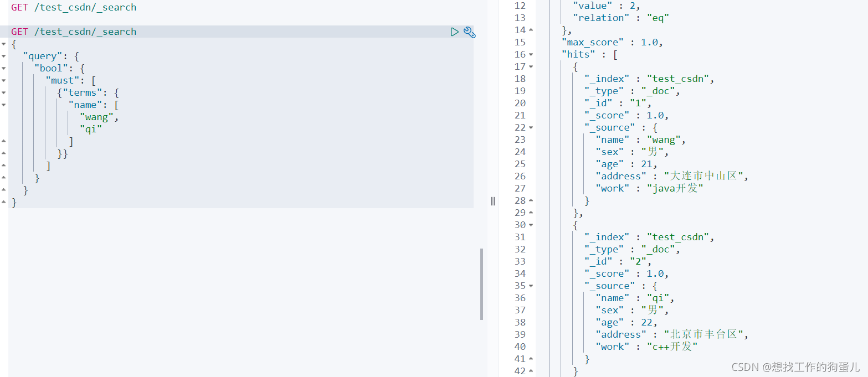The image size is (868, 377).
Task: Click the "bool" key in the request
Action: point(51,68)
